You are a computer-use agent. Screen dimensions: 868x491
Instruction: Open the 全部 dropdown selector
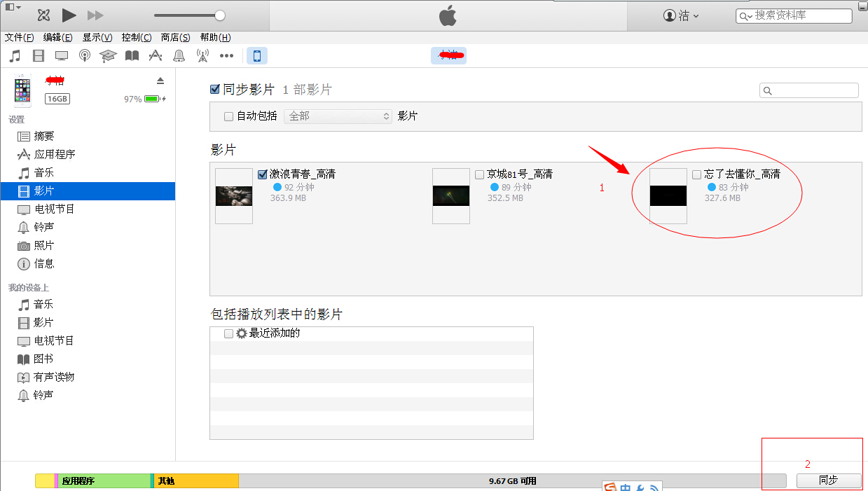point(338,116)
